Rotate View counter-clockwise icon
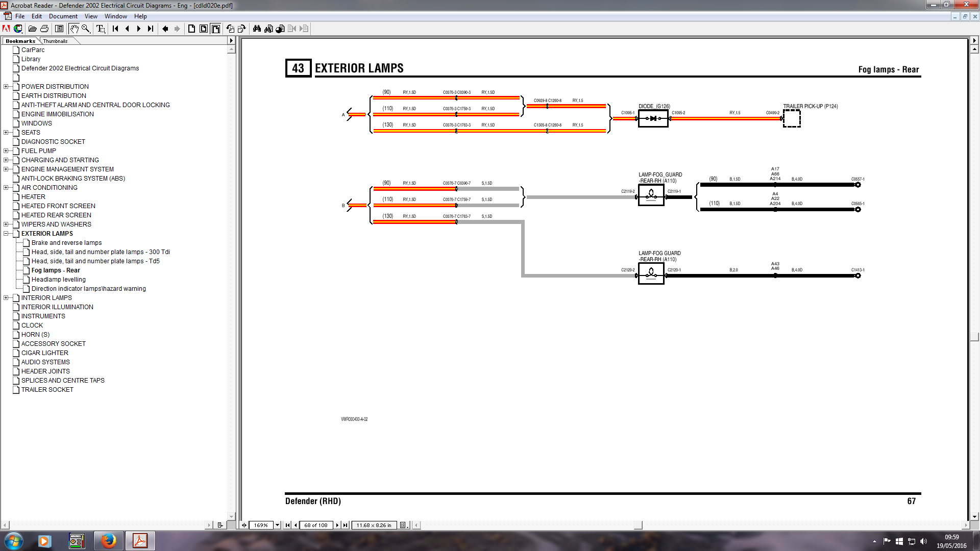The height and width of the screenshot is (551, 980). [x=230, y=29]
